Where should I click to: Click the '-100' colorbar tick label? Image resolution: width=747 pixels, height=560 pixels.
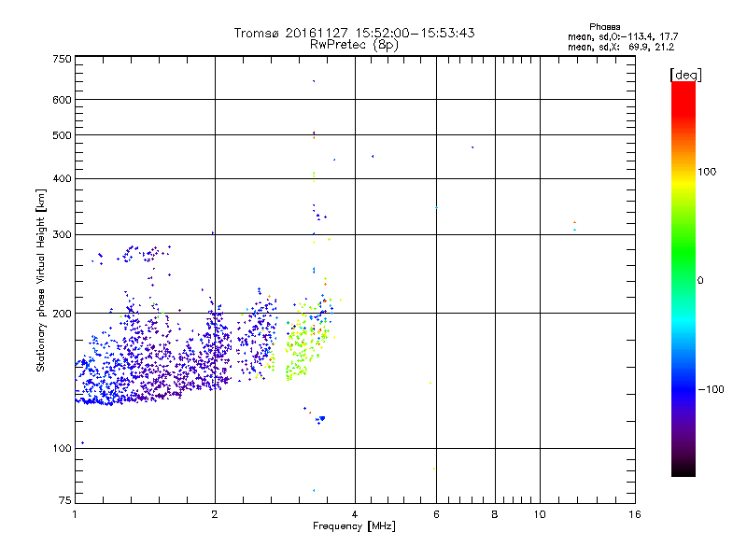[x=711, y=389]
